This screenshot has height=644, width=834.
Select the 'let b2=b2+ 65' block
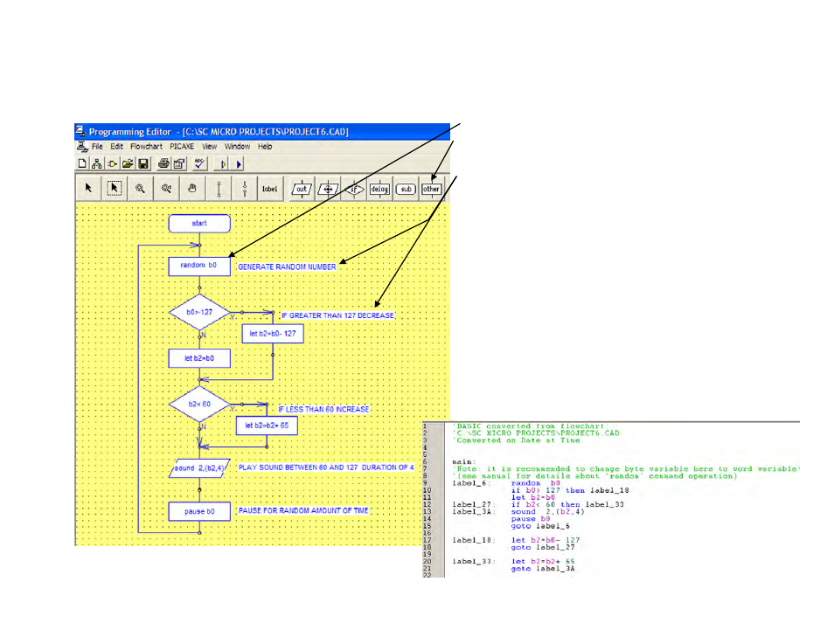click(x=267, y=426)
